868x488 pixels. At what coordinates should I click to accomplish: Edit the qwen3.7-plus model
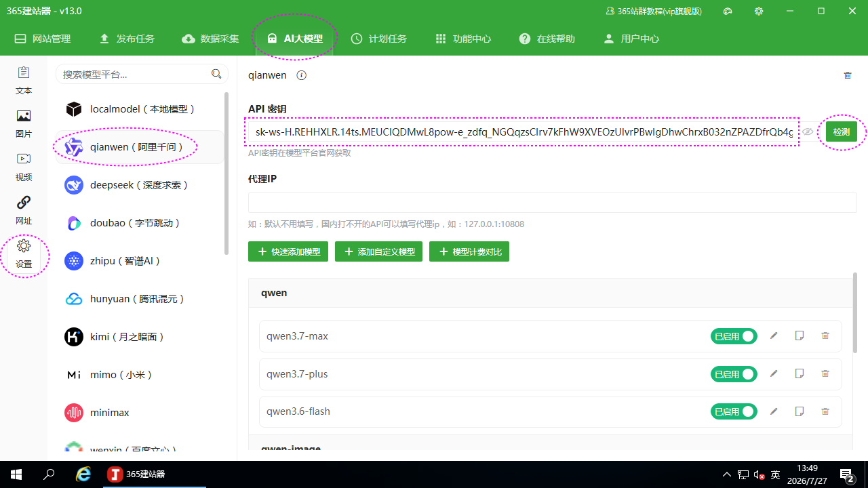click(774, 373)
